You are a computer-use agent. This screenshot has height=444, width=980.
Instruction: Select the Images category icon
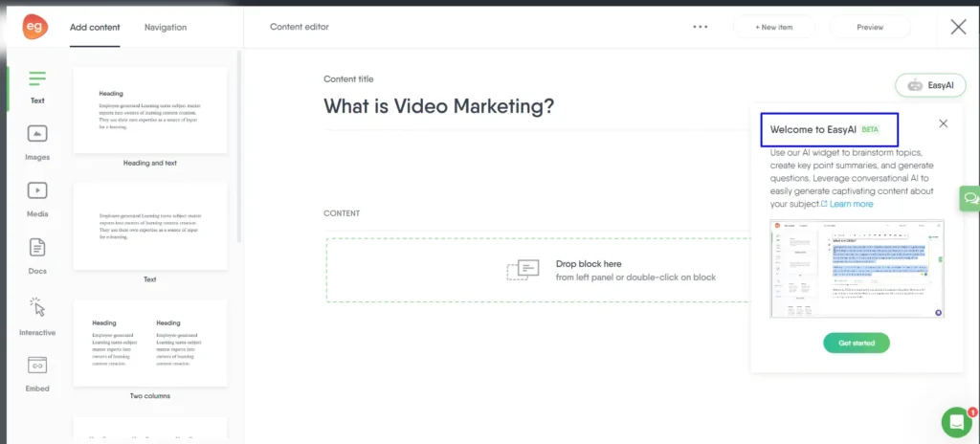pyautogui.click(x=37, y=134)
